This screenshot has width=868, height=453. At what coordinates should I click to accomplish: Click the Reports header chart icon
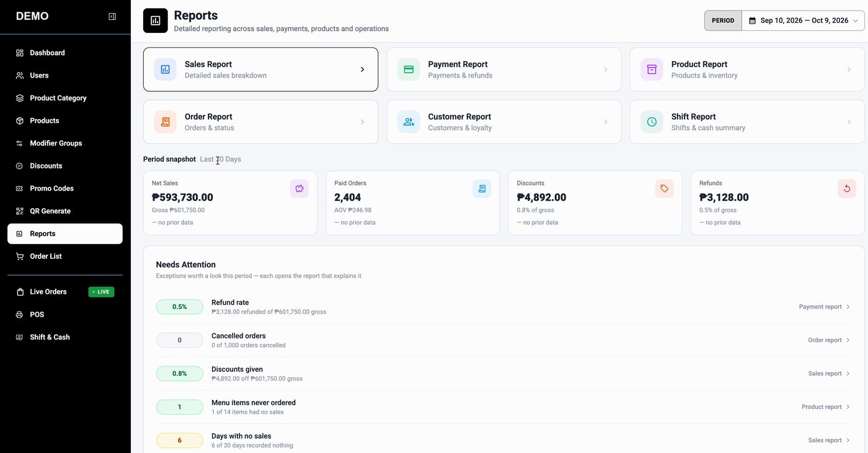click(156, 20)
